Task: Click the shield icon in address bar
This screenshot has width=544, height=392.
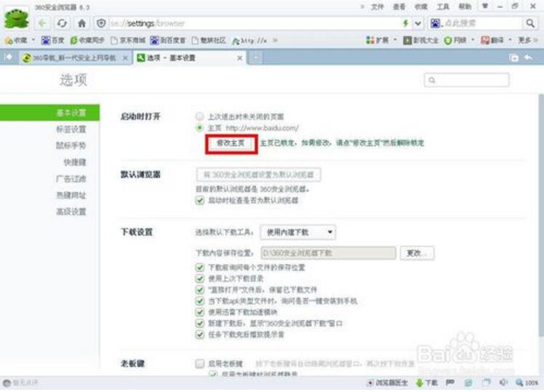Action: pyautogui.click(x=101, y=23)
